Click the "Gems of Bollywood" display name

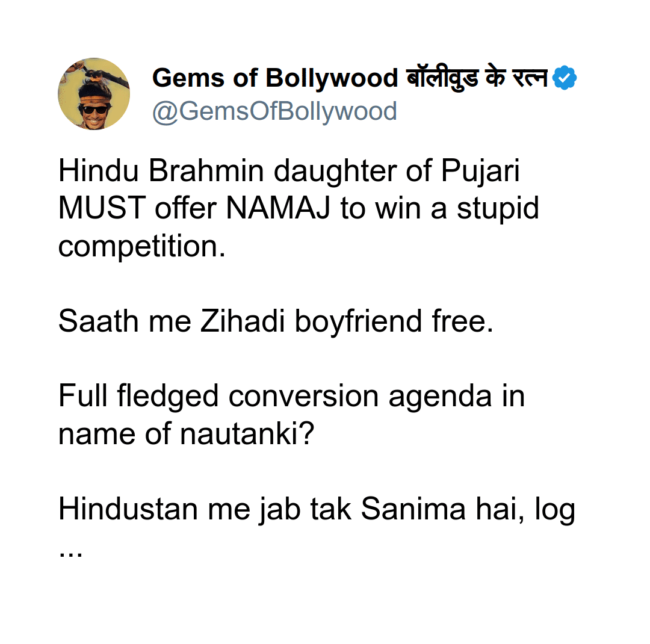(x=274, y=78)
